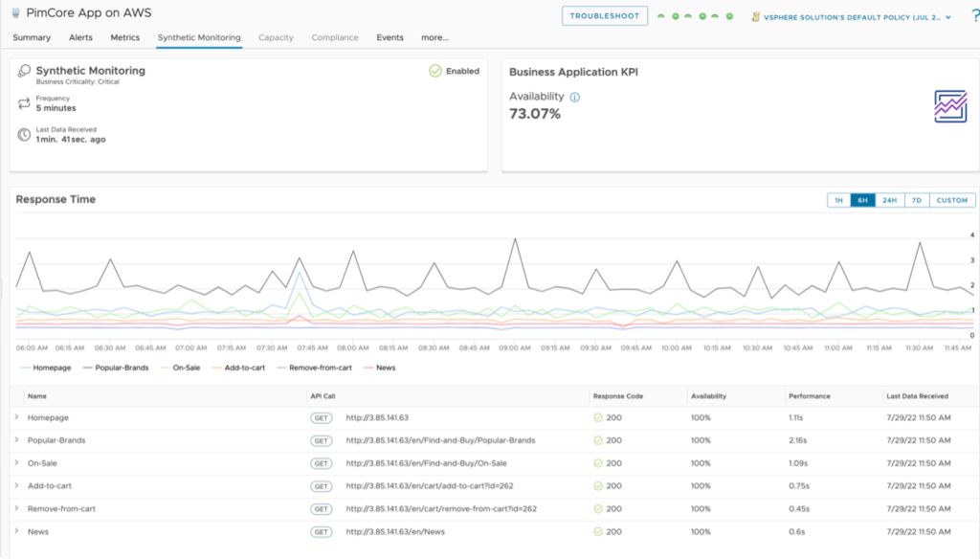Image resolution: width=980 pixels, height=559 pixels.
Task: Expand the Homepage table row
Action: click(x=16, y=417)
